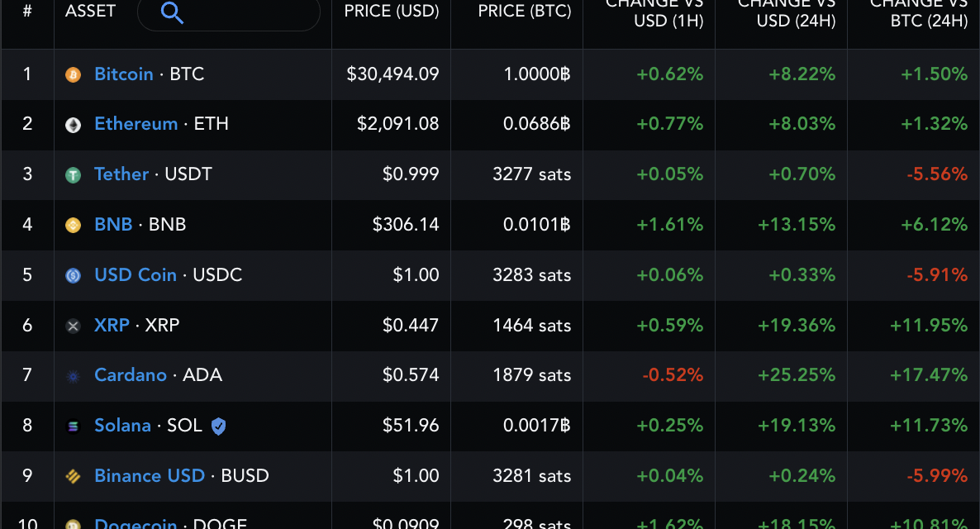Open the Cardano asset link

(x=131, y=375)
